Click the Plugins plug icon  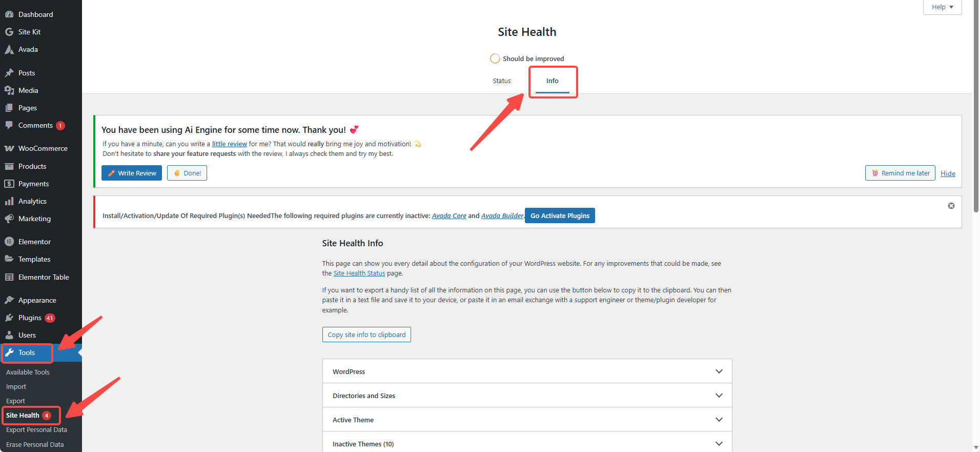click(9, 318)
